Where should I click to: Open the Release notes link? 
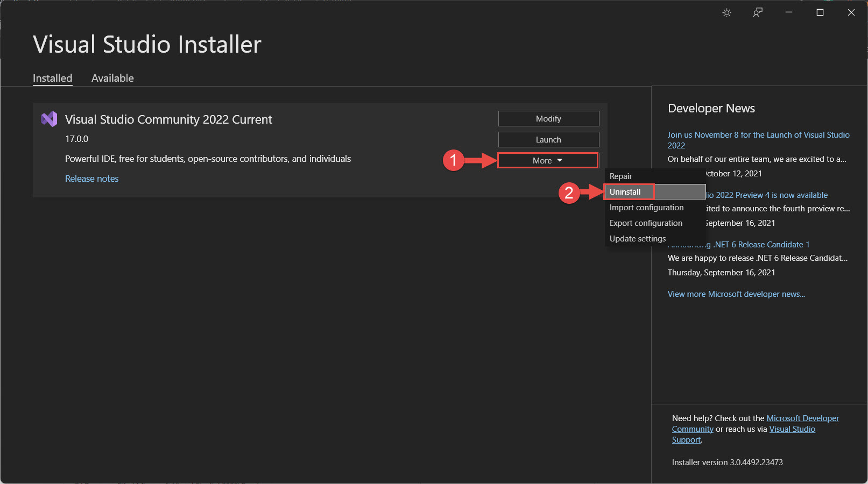click(x=91, y=178)
